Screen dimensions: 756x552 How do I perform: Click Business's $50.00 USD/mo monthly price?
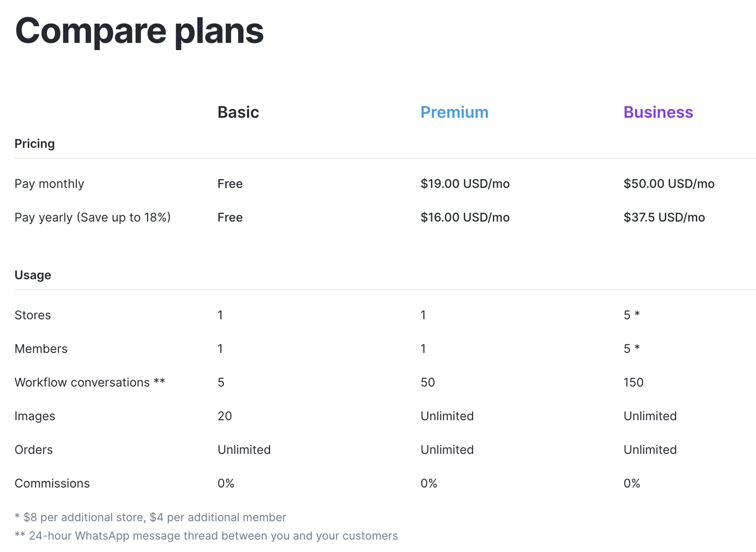[x=669, y=183]
